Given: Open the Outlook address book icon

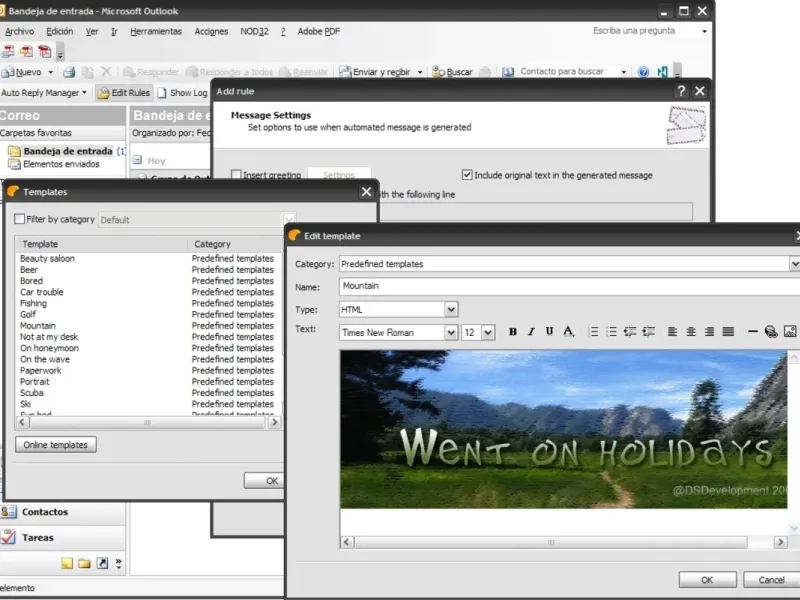Looking at the screenshot, I should click(508, 72).
